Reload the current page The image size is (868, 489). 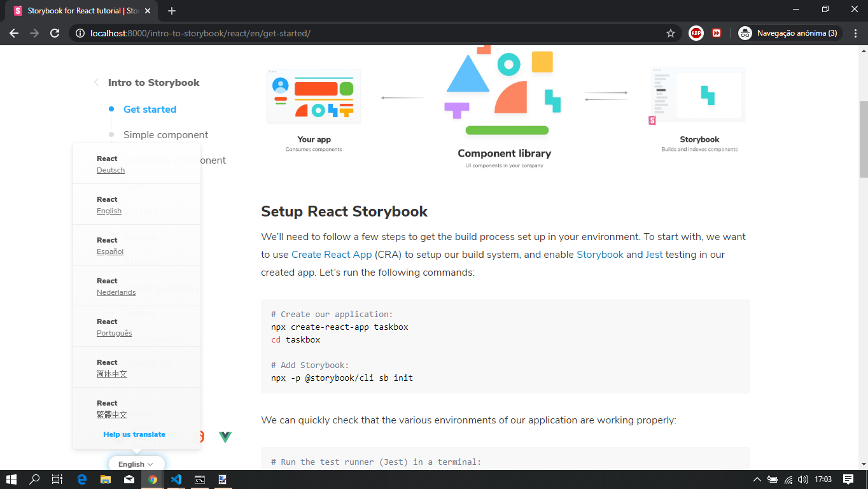pyautogui.click(x=53, y=32)
